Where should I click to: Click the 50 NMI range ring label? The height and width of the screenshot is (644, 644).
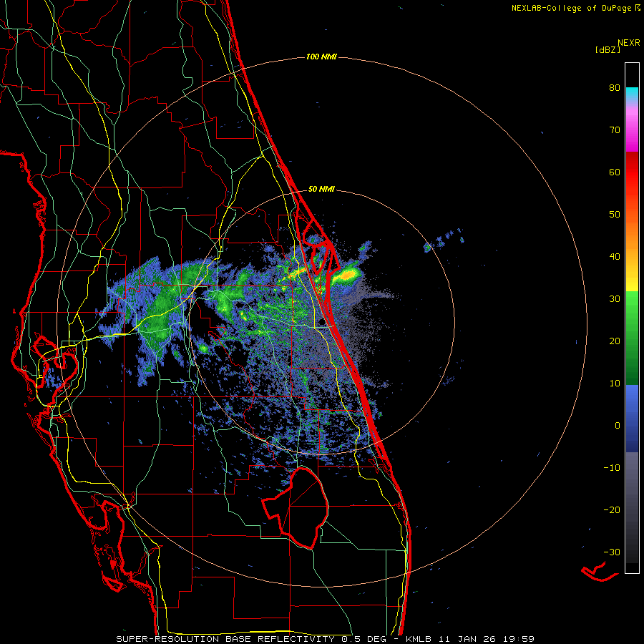pyautogui.click(x=321, y=190)
